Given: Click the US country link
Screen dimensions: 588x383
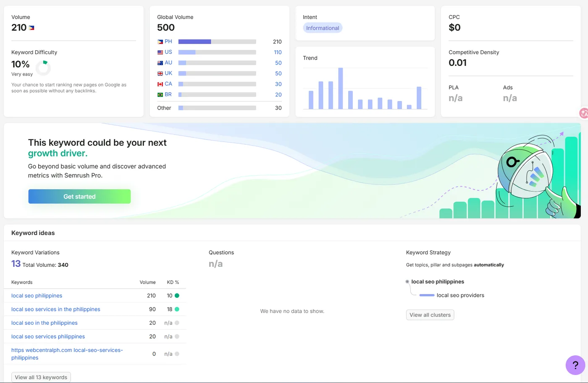Looking at the screenshot, I should [x=168, y=52].
